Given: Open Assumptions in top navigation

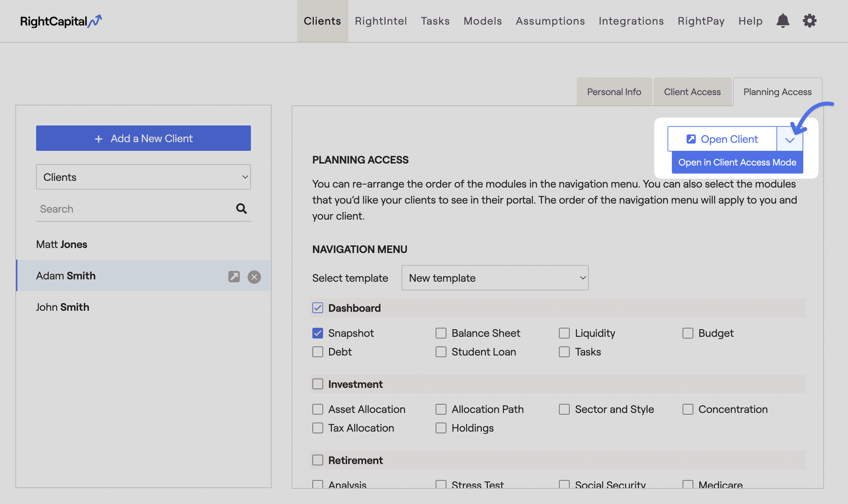Looking at the screenshot, I should [550, 21].
